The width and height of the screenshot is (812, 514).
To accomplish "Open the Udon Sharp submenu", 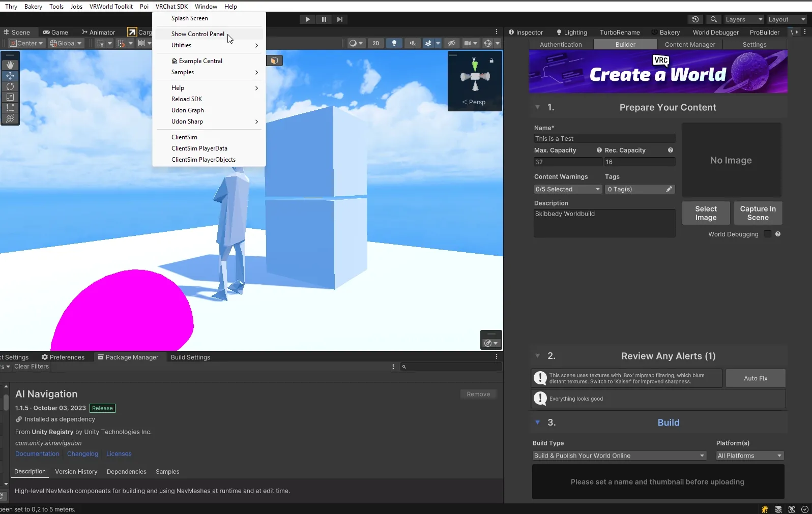I will tap(209, 122).
